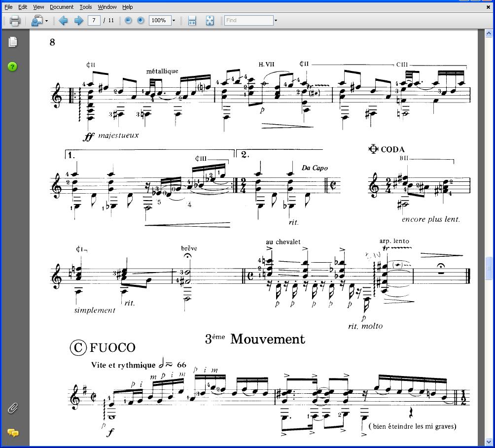Click the "simplement" marking
The width and height of the screenshot is (495, 448).
pyautogui.click(x=95, y=310)
